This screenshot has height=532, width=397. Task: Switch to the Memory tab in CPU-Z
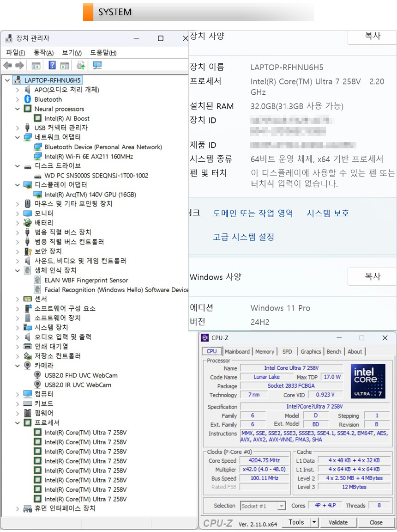265,352
